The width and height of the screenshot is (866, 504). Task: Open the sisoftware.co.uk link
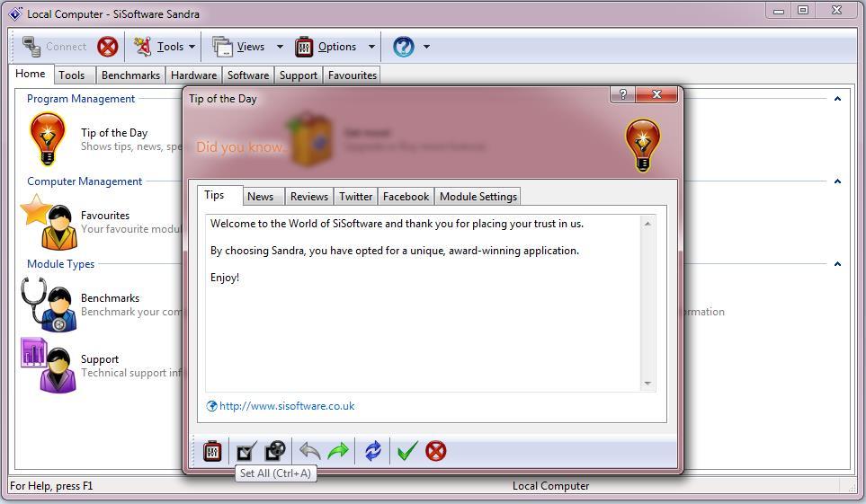point(287,406)
